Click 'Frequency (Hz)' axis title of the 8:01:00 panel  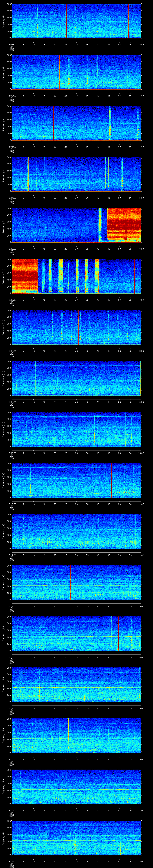pyautogui.click(x=3, y=21)
